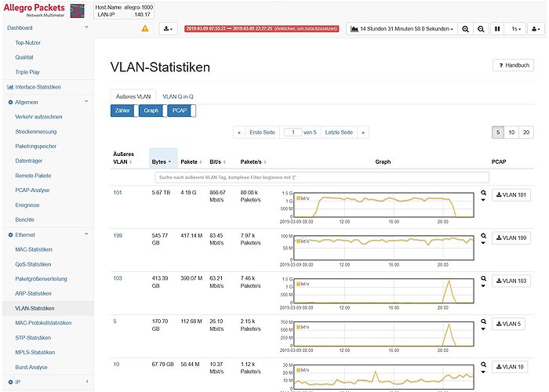Click the page number input field
549x392 pixels.
pyautogui.click(x=293, y=132)
